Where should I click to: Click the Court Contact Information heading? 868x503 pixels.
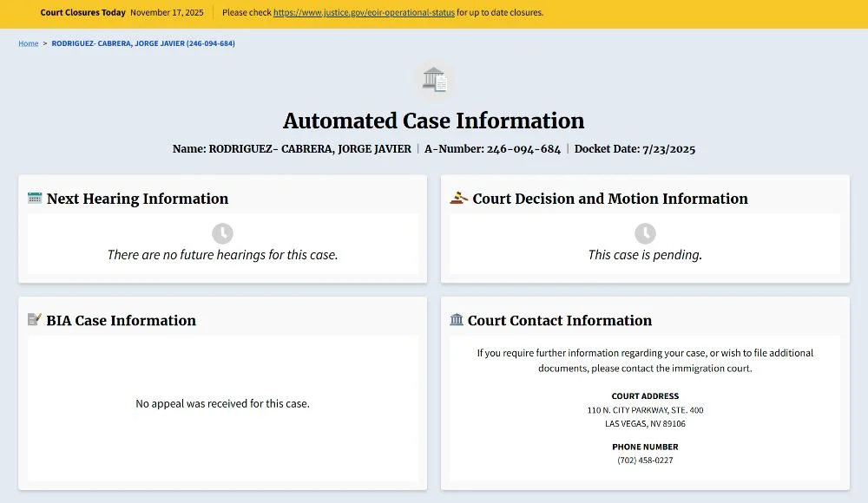coord(559,320)
